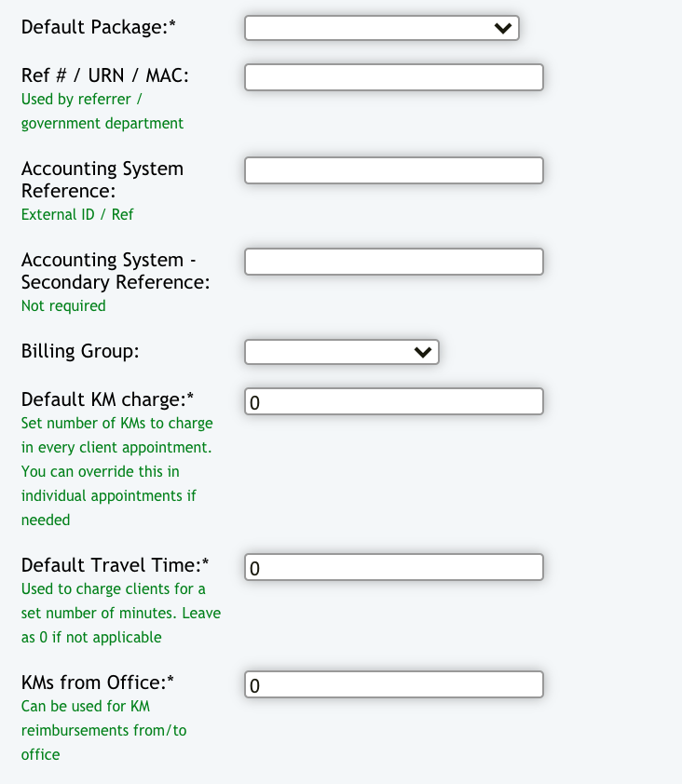Screen dimensions: 682x784
Task: Click into the Default KM charge field
Action: coord(393,401)
